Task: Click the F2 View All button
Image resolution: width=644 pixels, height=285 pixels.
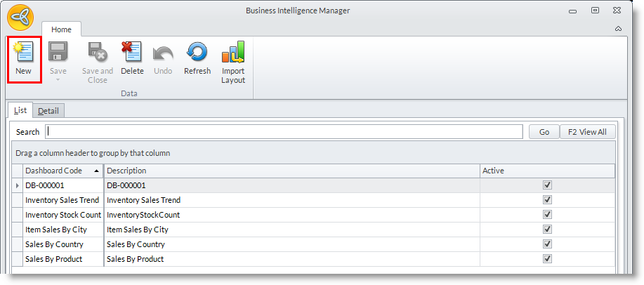Action: pos(587,132)
